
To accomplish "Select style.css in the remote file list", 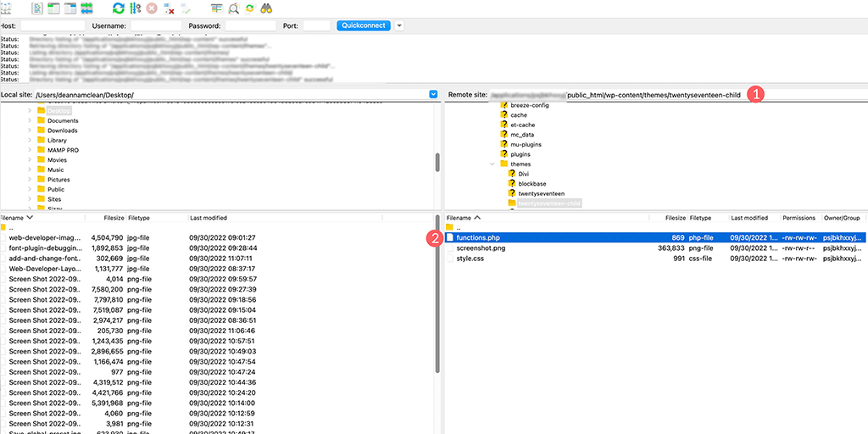I will point(469,259).
